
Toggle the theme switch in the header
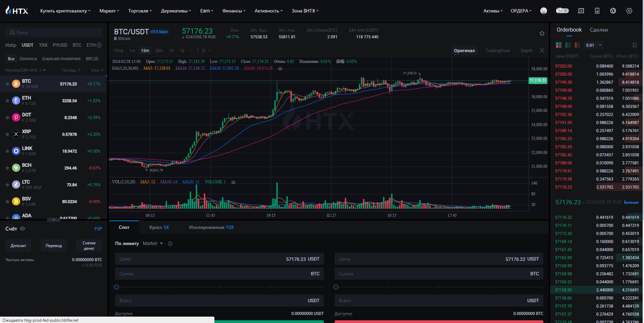coord(562,11)
